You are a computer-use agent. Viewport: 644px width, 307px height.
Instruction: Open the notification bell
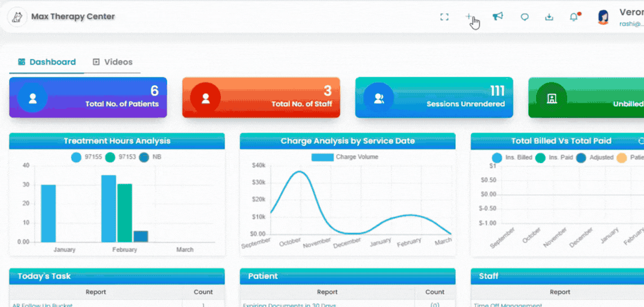tap(574, 17)
